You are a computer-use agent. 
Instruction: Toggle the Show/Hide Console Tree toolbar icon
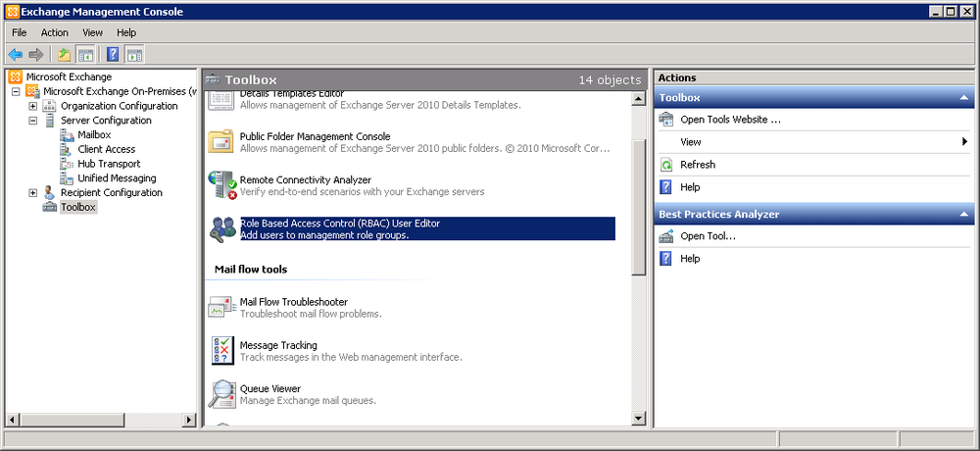(84, 55)
